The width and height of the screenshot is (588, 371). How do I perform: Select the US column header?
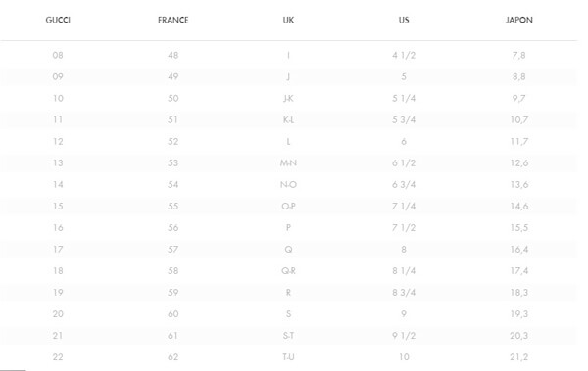[404, 20]
